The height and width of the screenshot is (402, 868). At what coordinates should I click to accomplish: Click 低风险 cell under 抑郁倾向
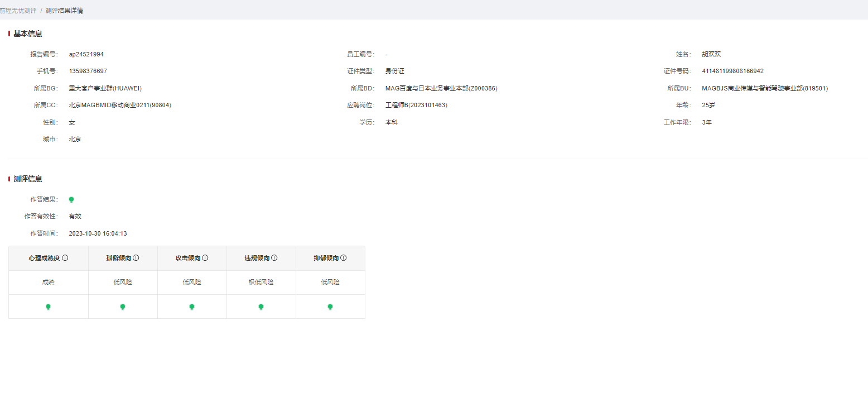tap(330, 283)
